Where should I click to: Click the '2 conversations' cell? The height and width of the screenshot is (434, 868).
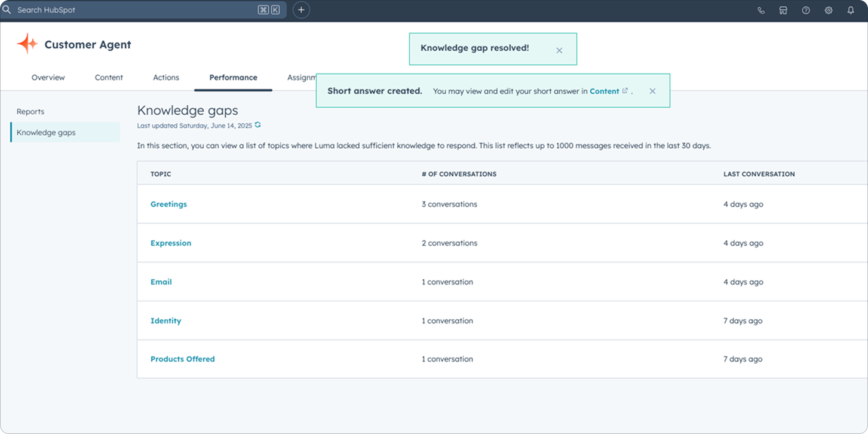point(449,243)
